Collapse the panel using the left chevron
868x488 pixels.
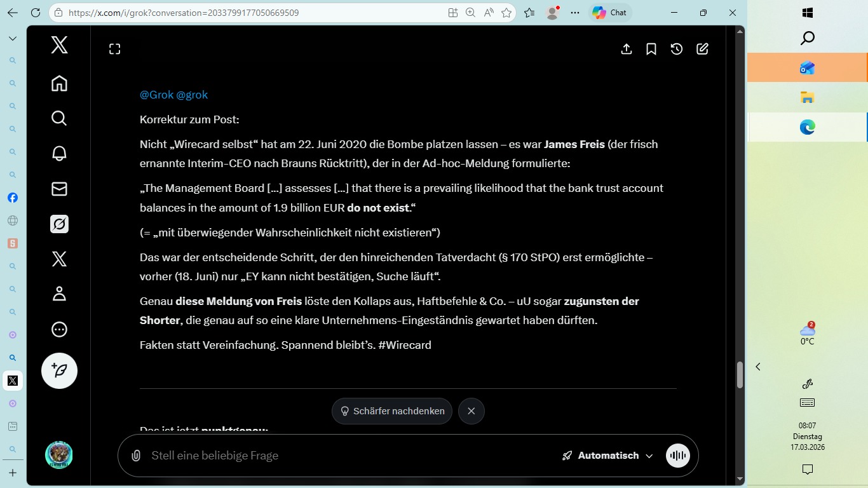pyautogui.click(x=757, y=367)
